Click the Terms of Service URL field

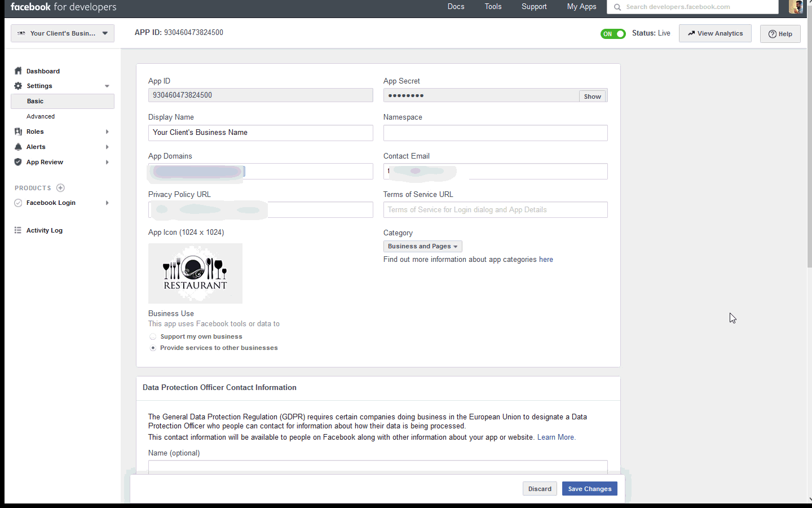tap(496, 209)
